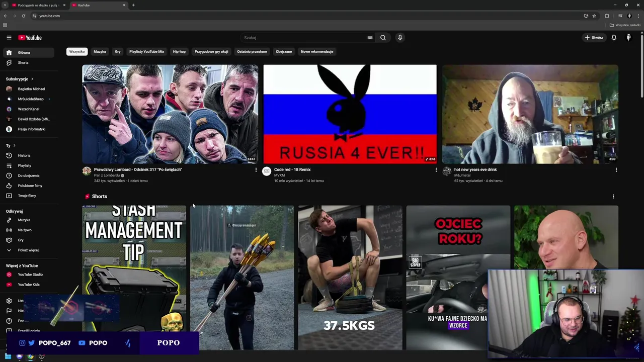This screenshot has width=644, height=362.
Task: Open Pan z Lombardu channel avatar
Action: coord(87,171)
